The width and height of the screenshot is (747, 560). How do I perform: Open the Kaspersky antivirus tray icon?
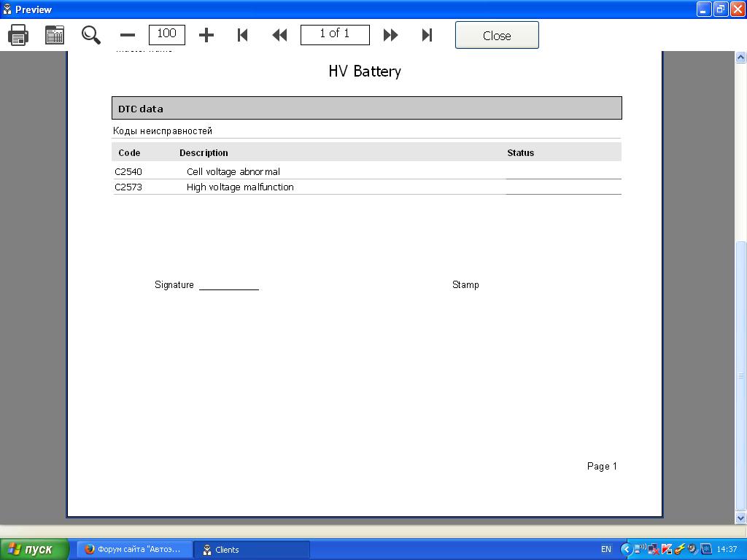point(667,550)
